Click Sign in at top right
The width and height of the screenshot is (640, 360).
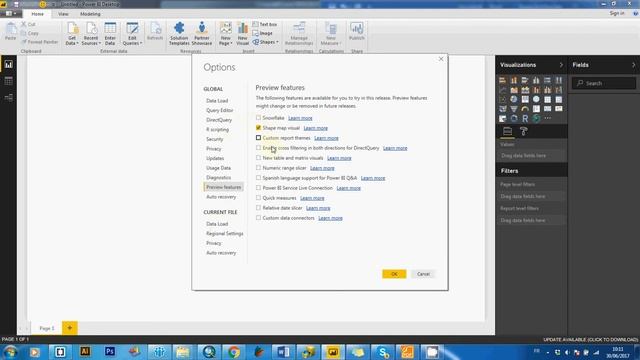point(617,13)
